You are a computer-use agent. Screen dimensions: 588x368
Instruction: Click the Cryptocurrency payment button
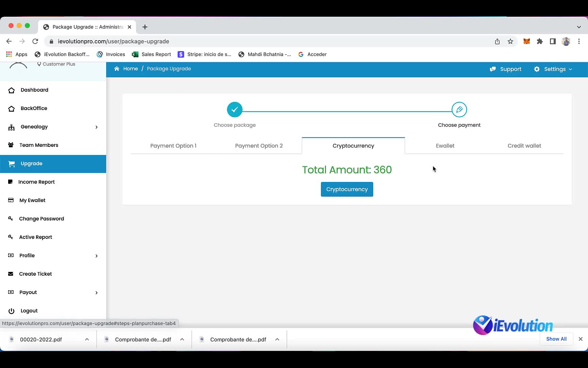coord(347,189)
